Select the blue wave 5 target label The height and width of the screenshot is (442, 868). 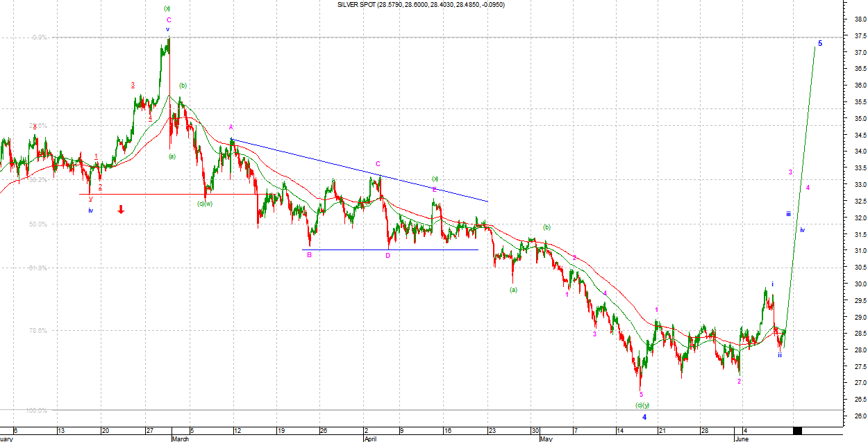click(819, 43)
